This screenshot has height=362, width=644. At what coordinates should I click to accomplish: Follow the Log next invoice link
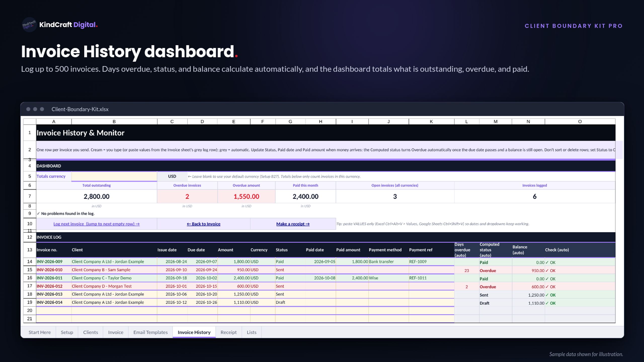pos(97,224)
